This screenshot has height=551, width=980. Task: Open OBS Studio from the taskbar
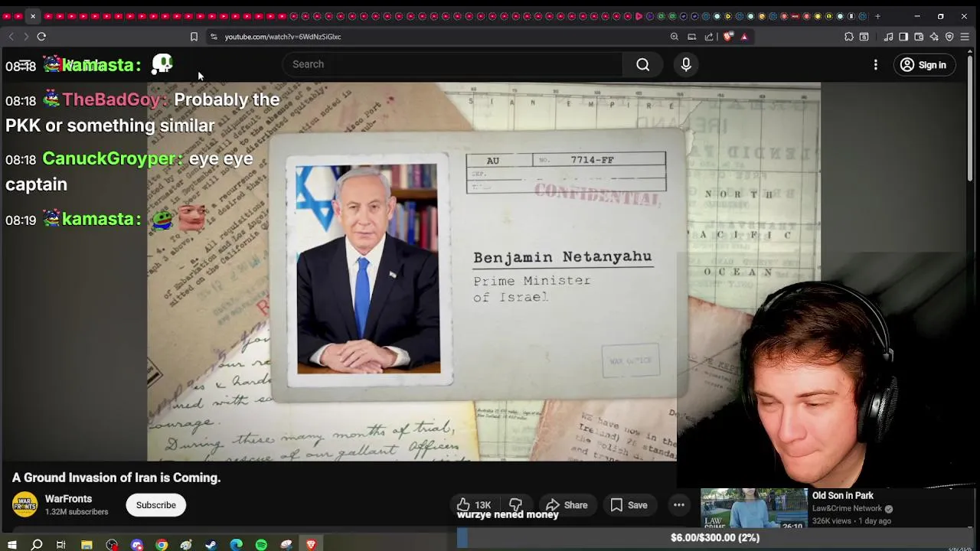coord(112,545)
